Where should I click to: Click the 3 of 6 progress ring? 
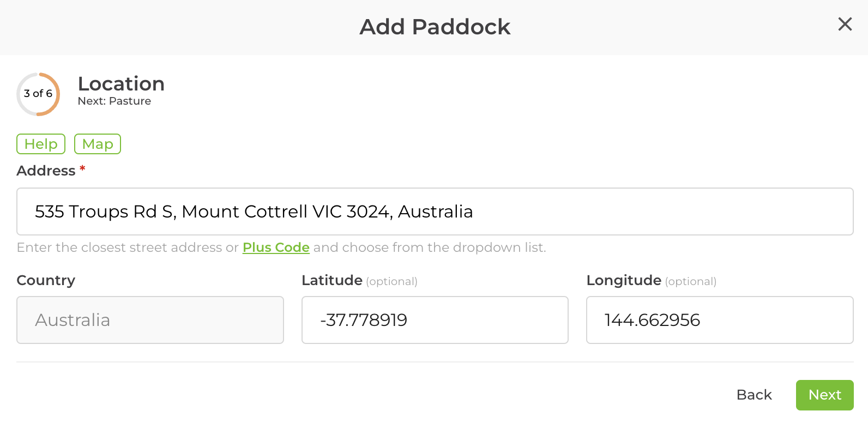[38, 94]
